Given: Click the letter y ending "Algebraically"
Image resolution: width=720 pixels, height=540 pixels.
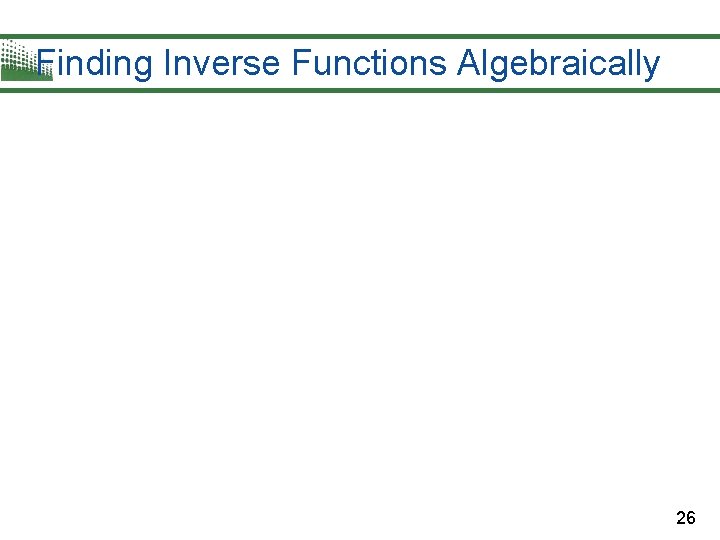Looking at the screenshot, I should (651, 66).
